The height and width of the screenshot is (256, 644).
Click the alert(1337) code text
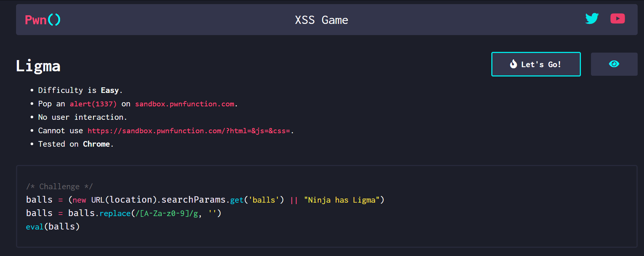pyautogui.click(x=93, y=104)
